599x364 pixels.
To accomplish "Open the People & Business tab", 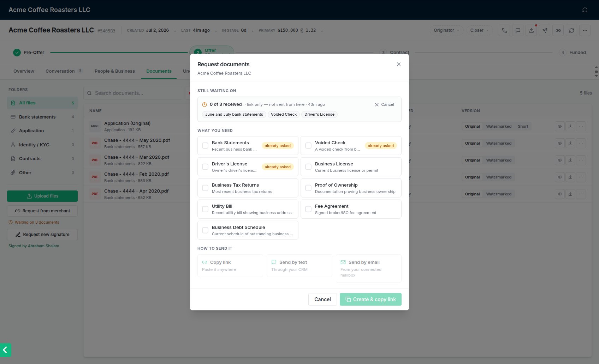I will pyautogui.click(x=115, y=71).
